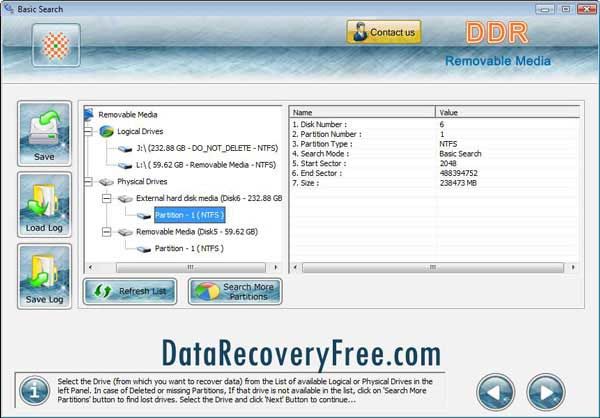The height and width of the screenshot is (418, 600).
Task: Click the Disk5 partition drive icon
Action: point(144,249)
